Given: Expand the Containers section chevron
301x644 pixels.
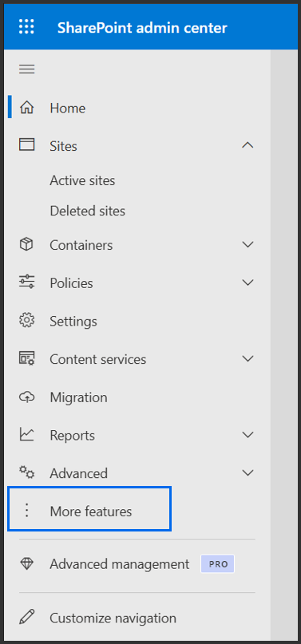Looking at the screenshot, I should tap(248, 245).
